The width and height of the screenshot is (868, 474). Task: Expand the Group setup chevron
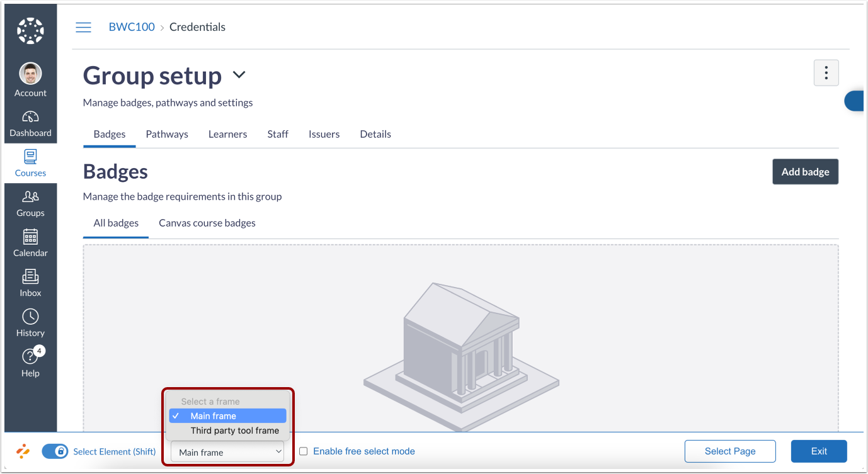coord(239,75)
